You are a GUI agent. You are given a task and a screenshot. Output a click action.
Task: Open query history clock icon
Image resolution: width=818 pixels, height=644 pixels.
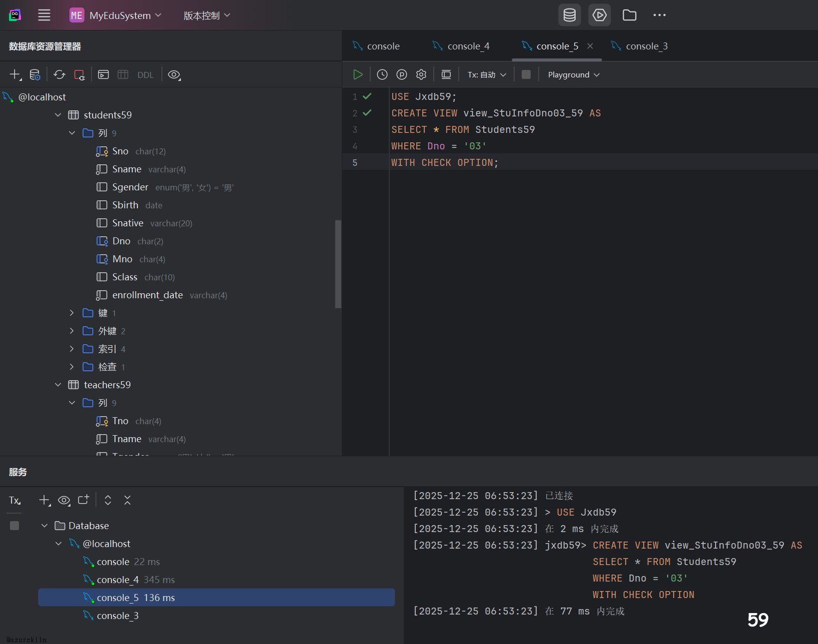click(382, 74)
